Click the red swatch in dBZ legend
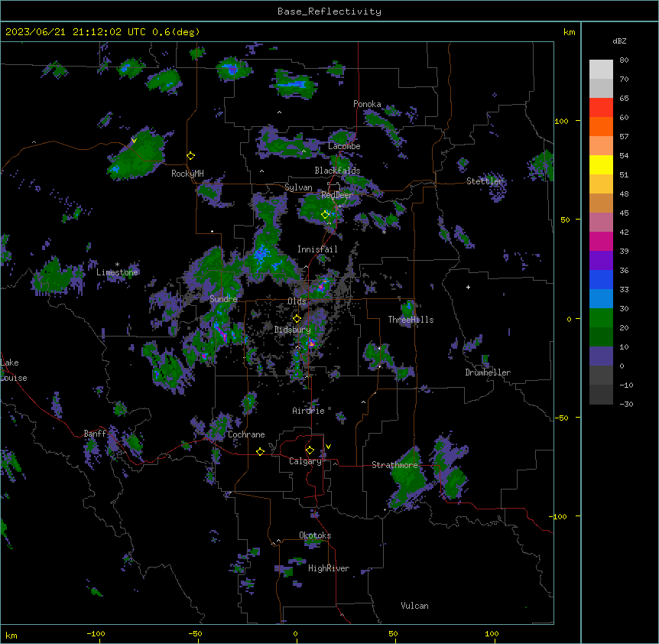This screenshot has height=644, width=659. point(601,108)
